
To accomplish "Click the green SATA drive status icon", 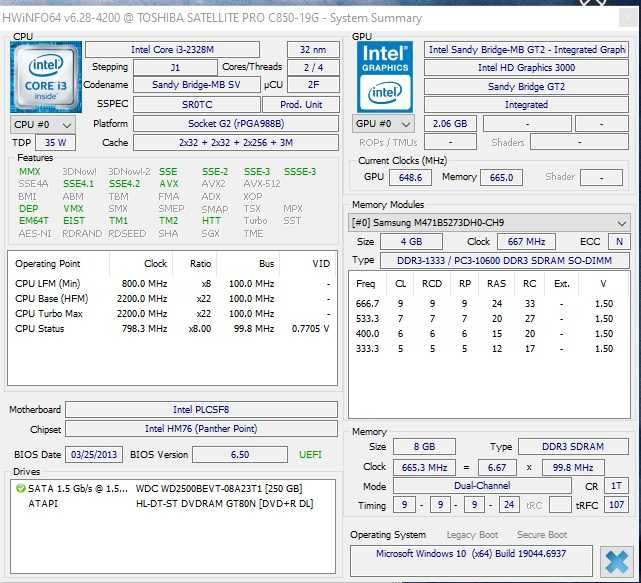I will point(20,489).
